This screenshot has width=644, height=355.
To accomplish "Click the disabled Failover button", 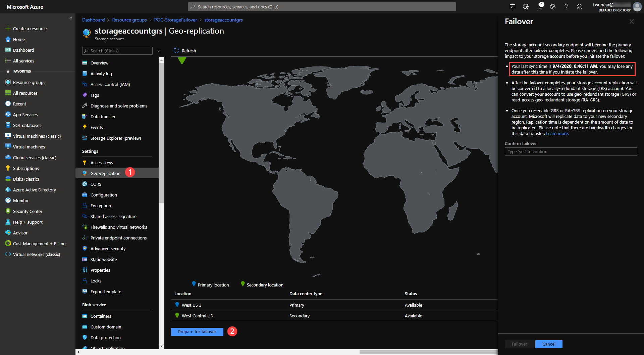I will tap(519, 344).
